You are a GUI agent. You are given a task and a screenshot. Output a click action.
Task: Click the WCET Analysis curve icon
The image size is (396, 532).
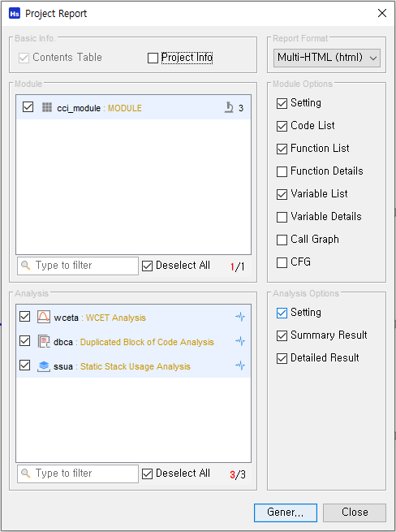43,317
